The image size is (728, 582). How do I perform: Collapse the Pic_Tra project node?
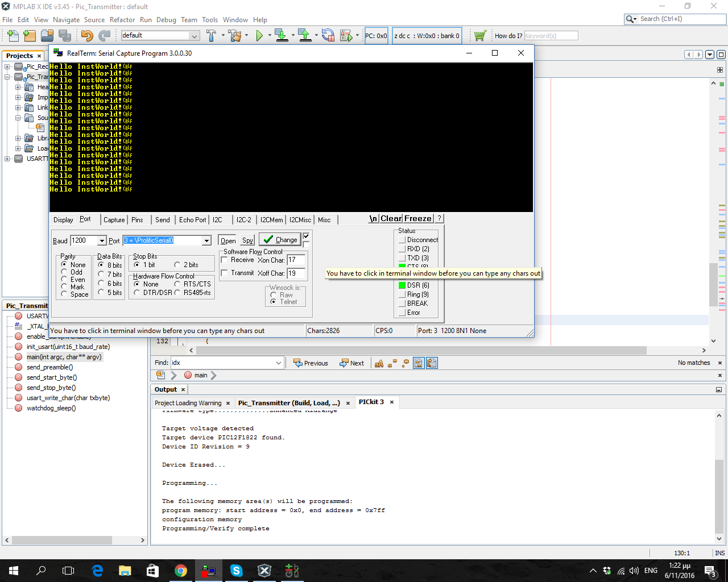click(x=7, y=77)
